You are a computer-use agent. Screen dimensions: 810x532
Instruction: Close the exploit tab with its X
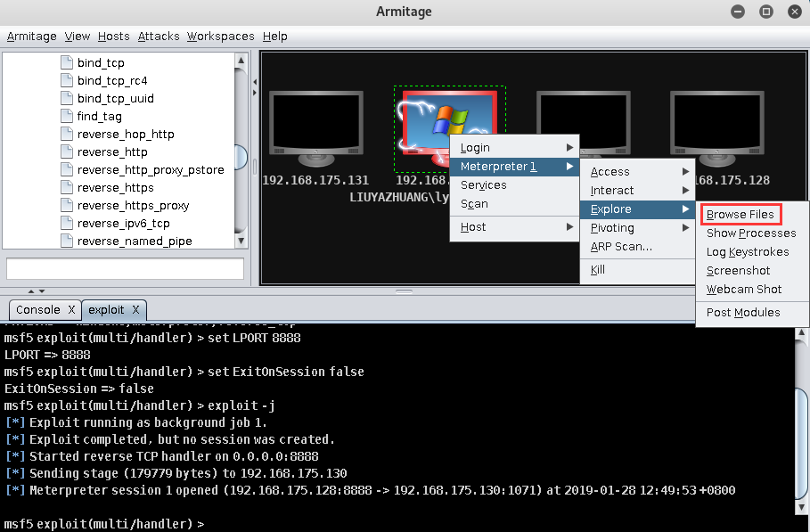pyautogui.click(x=135, y=309)
